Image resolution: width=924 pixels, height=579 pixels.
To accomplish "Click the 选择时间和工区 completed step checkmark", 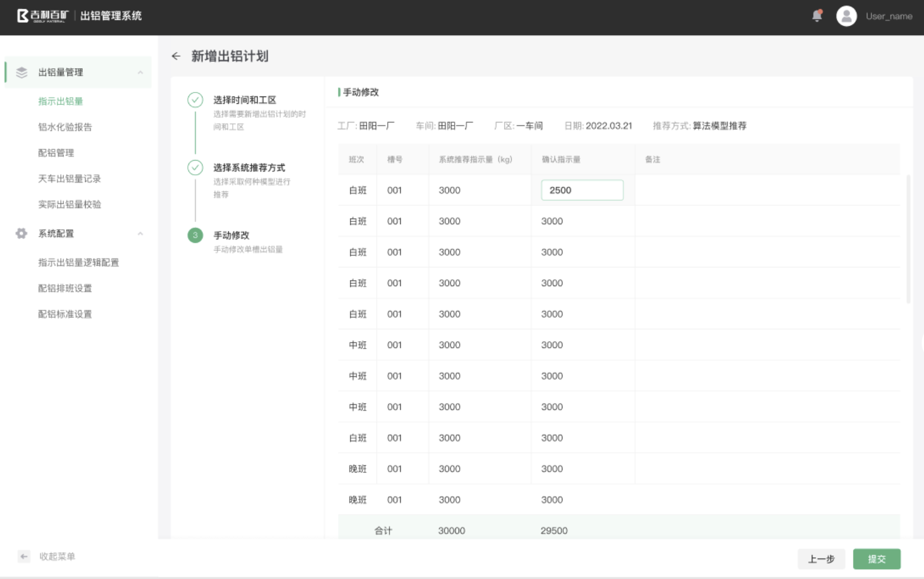I will pyautogui.click(x=195, y=100).
